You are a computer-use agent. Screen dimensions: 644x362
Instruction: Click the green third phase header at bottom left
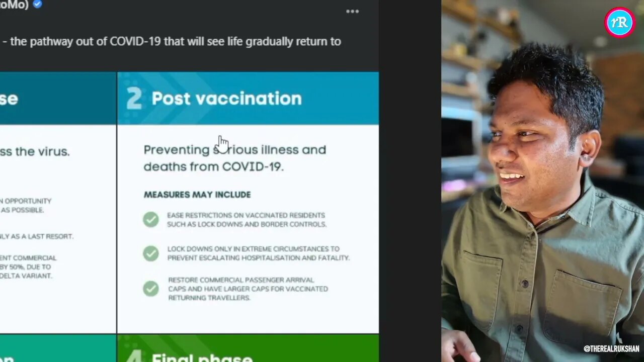pyautogui.click(x=58, y=348)
